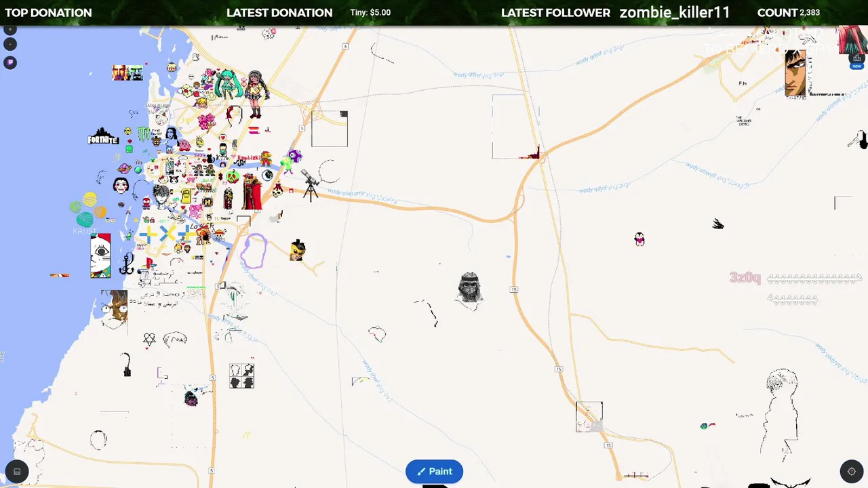
Task: Select the teal-haired Miku pixel art
Action: click(228, 83)
